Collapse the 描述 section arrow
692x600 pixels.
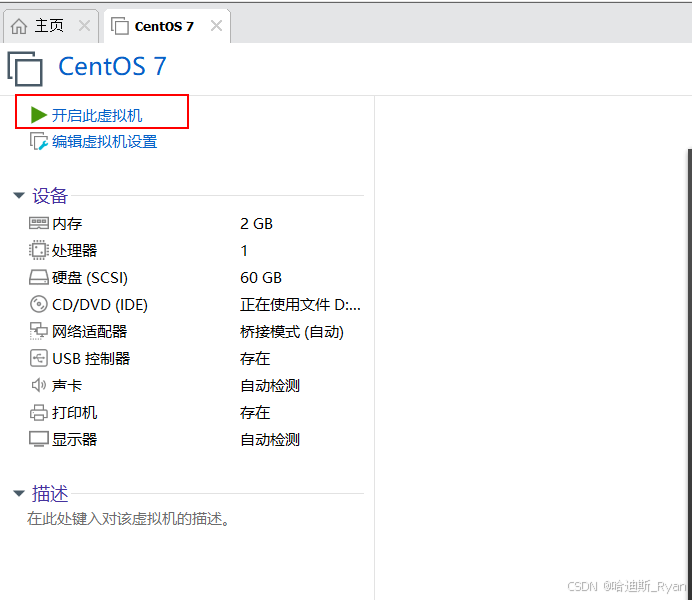(x=19, y=493)
